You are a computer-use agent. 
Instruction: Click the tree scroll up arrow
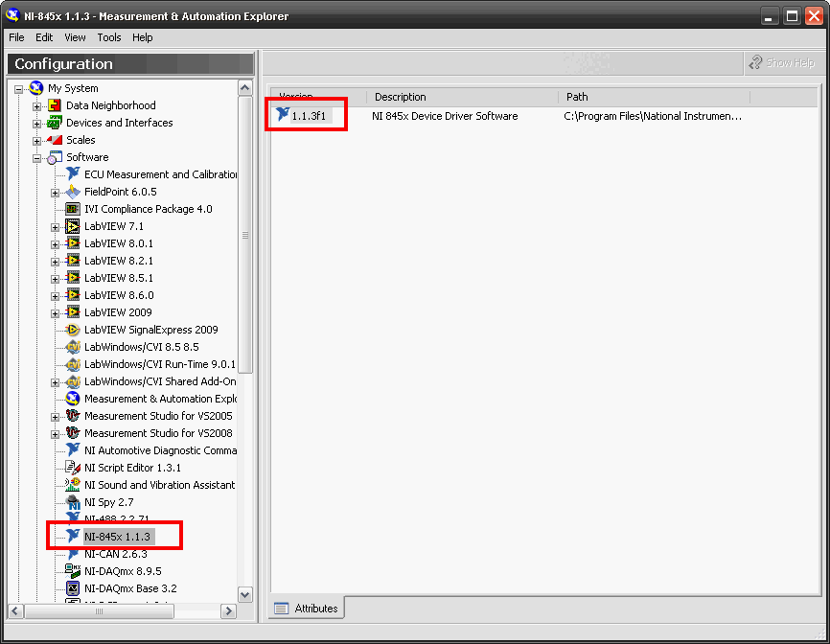coord(245,88)
